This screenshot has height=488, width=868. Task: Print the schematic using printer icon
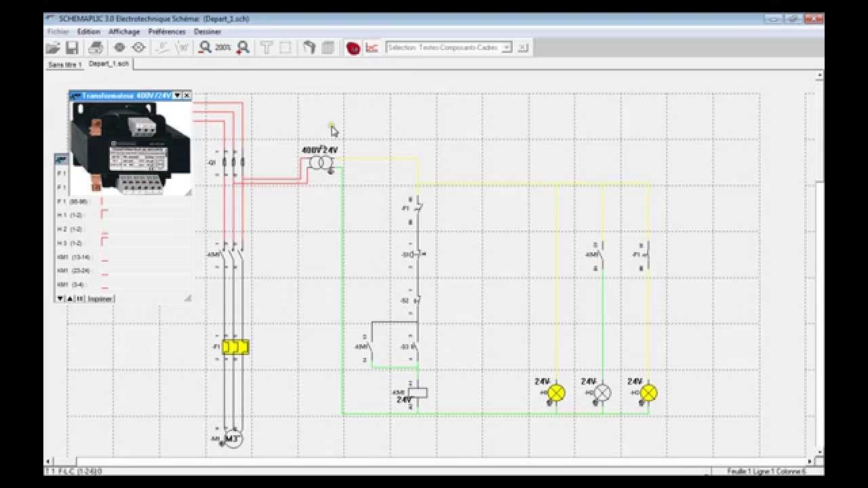(96, 48)
